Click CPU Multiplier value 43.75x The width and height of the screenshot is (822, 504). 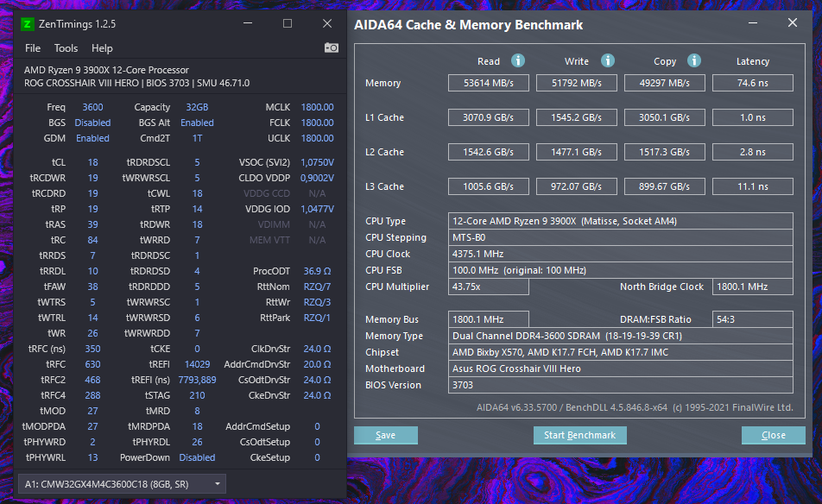[x=489, y=287]
